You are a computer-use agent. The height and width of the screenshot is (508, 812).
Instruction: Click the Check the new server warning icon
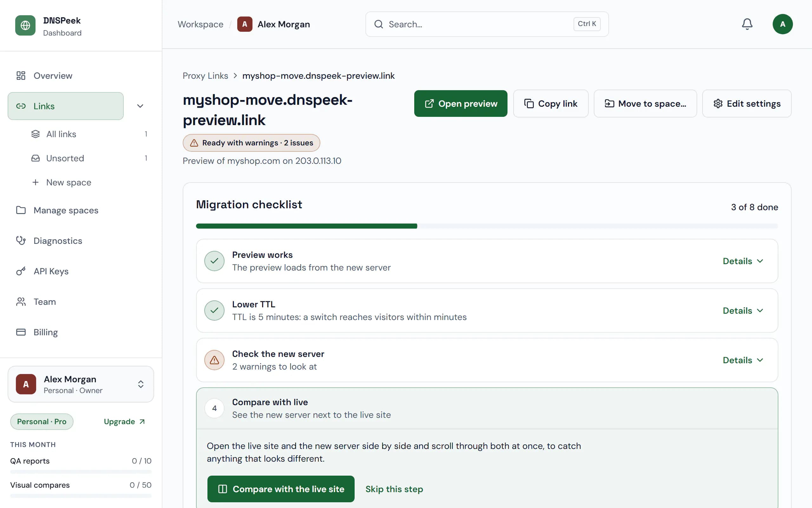click(x=214, y=360)
